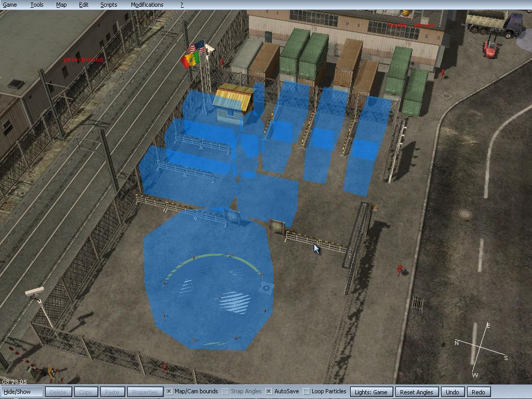
Task: Enable the Loop Particles checkbox
Action: 307,392
